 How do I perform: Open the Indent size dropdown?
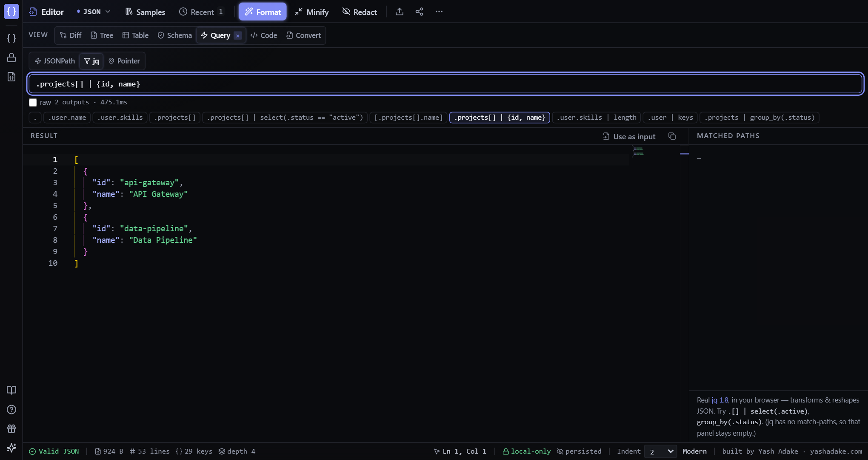660,451
